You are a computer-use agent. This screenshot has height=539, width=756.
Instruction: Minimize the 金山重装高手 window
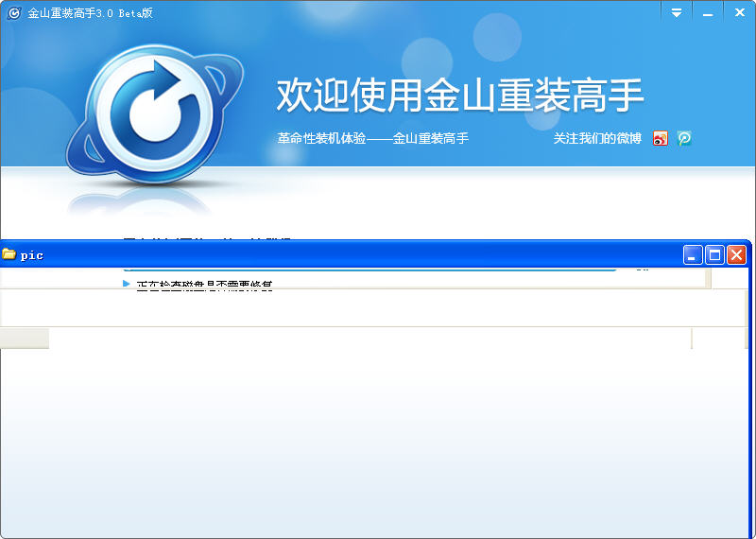point(706,12)
